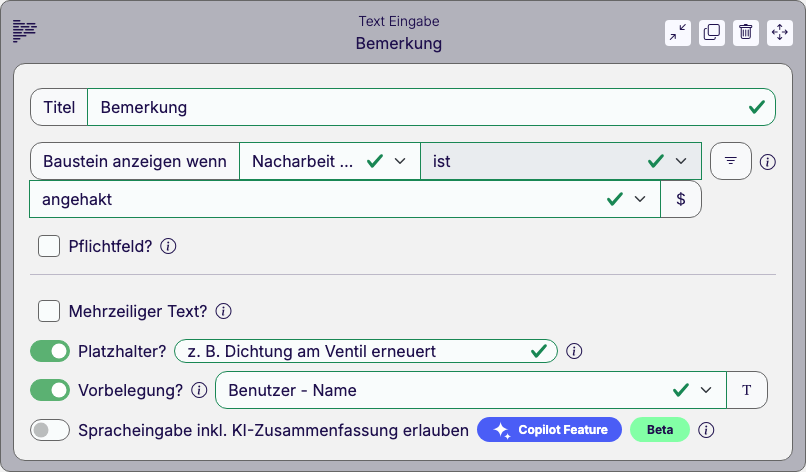Click the 'Baustein anzeigen wenn' label
Screen dimensions: 806x472
pos(135,161)
